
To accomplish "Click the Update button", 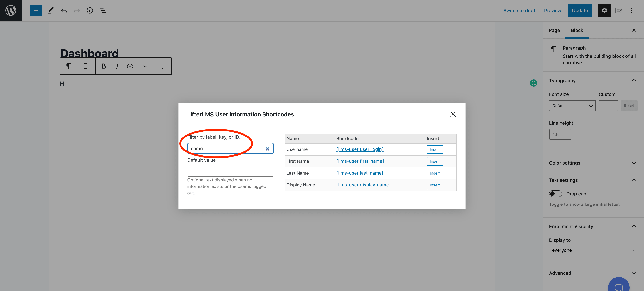I will (x=580, y=10).
